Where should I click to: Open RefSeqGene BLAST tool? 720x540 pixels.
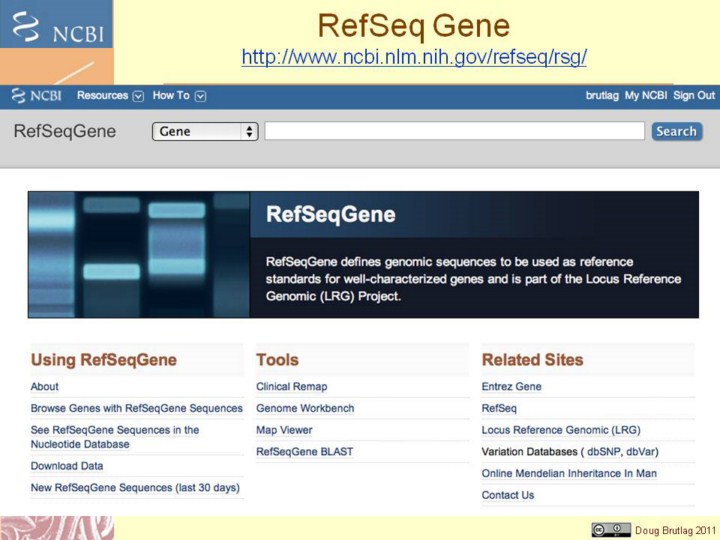tap(304, 452)
